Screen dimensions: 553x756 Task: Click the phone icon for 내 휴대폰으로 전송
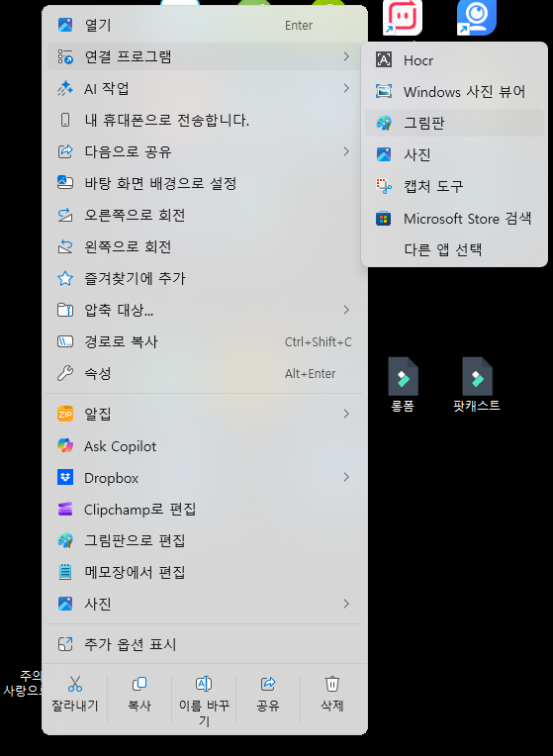point(65,120)
